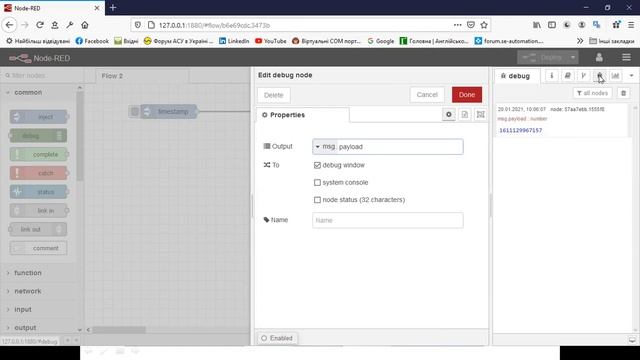Viewport: 640px width, 360px height.
Task: Open the sidebar tabs dropdown arrow
Action: (x=631, y=76)
